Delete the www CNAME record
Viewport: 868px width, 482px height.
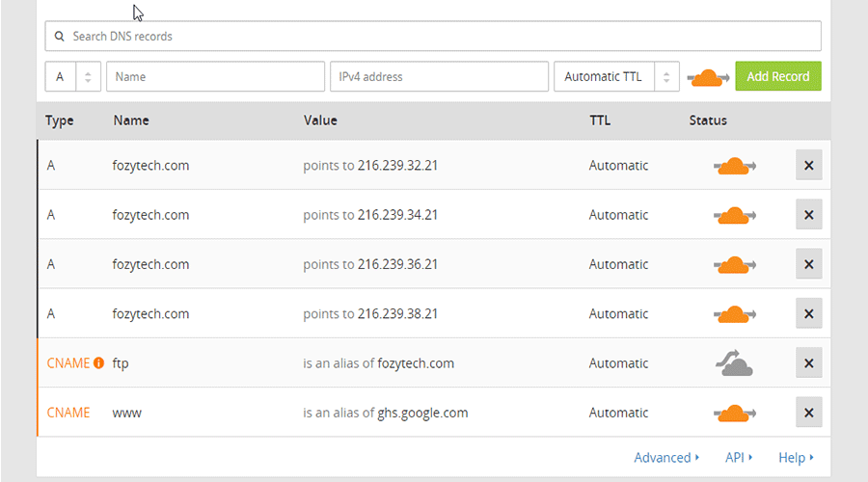(808, 413)
